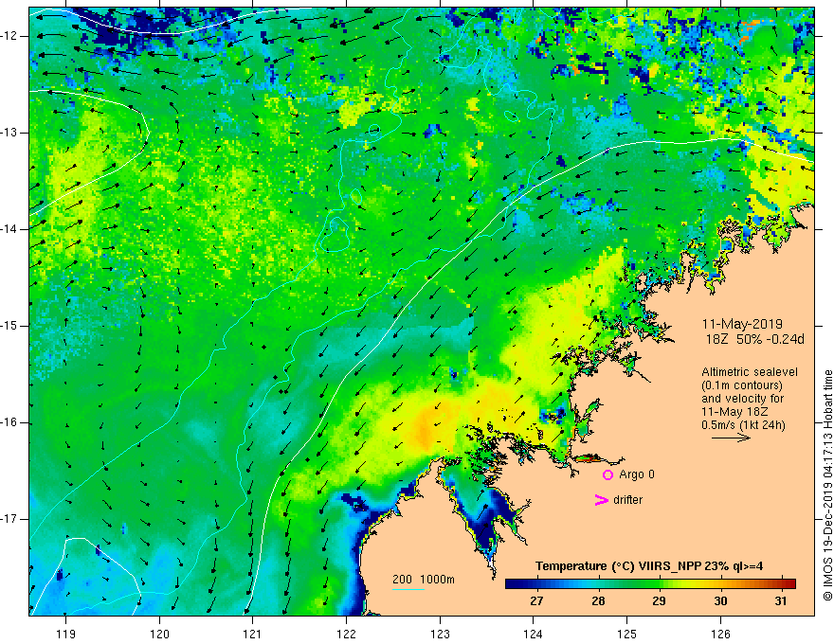
Task: Click the 'drifter' label
Action: tap(627, 500)
